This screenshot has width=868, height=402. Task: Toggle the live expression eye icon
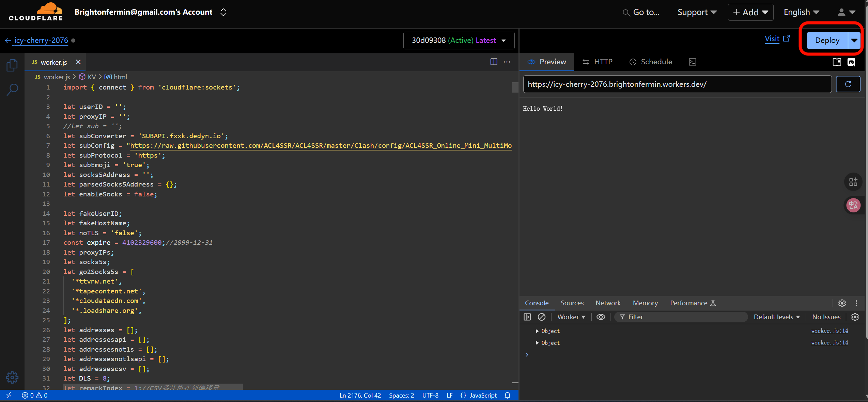click(601, 317)
